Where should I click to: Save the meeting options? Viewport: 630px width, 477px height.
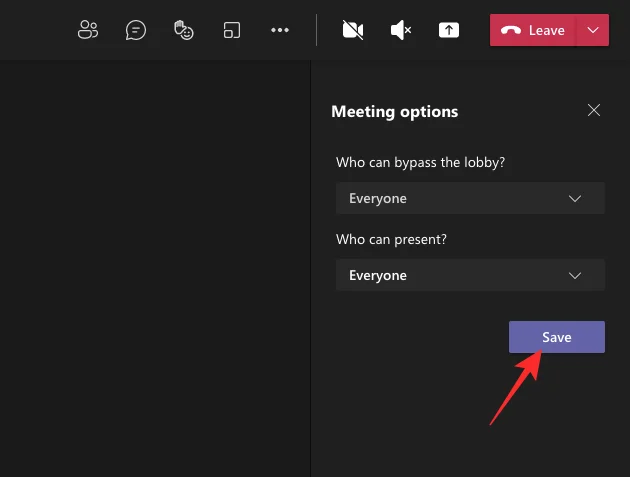pyautogui.click(x=556, y=337)
